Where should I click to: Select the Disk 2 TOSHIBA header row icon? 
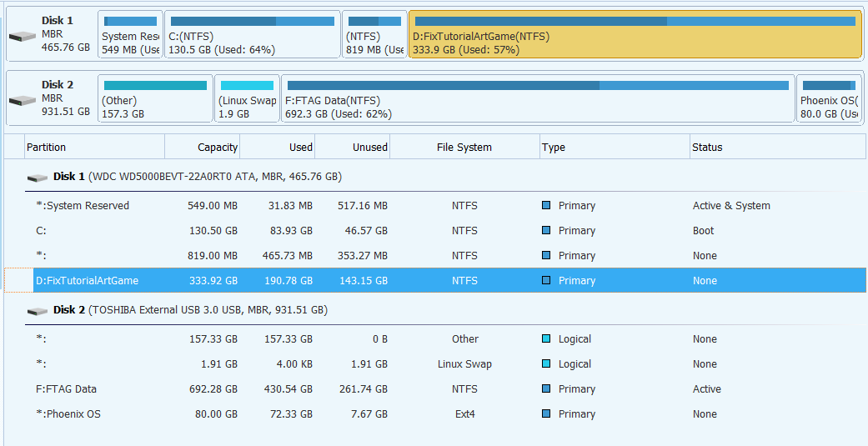[x=37, y=311]
